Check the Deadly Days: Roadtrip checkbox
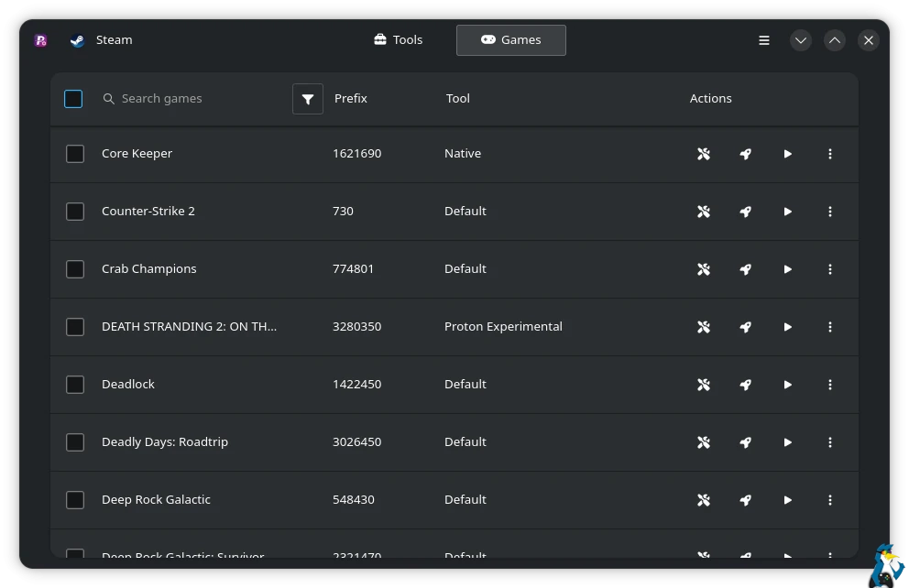The width and height of the screenshot is (909, 588). tap(75, 442)
